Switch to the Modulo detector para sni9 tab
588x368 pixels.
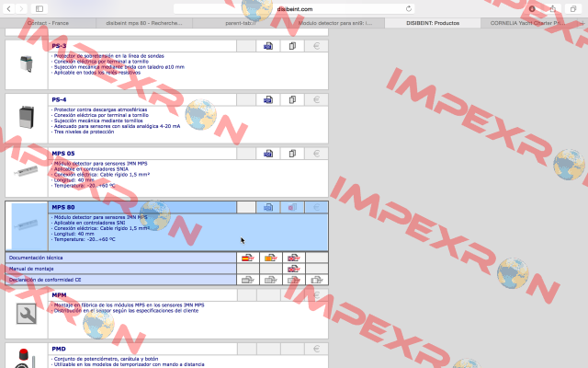point(336,23)
